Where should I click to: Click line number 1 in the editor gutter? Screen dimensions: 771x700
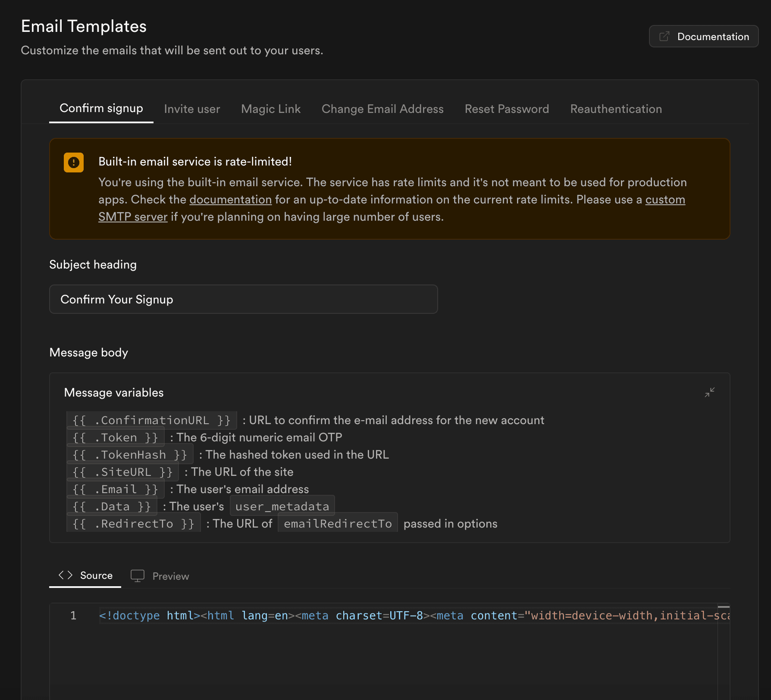73,615
